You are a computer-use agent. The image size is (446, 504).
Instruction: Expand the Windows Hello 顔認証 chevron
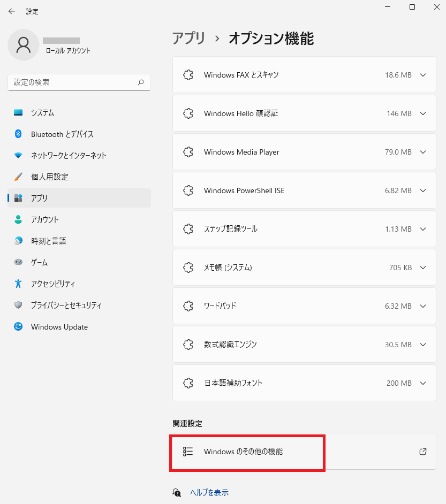(x=423, y=113)
